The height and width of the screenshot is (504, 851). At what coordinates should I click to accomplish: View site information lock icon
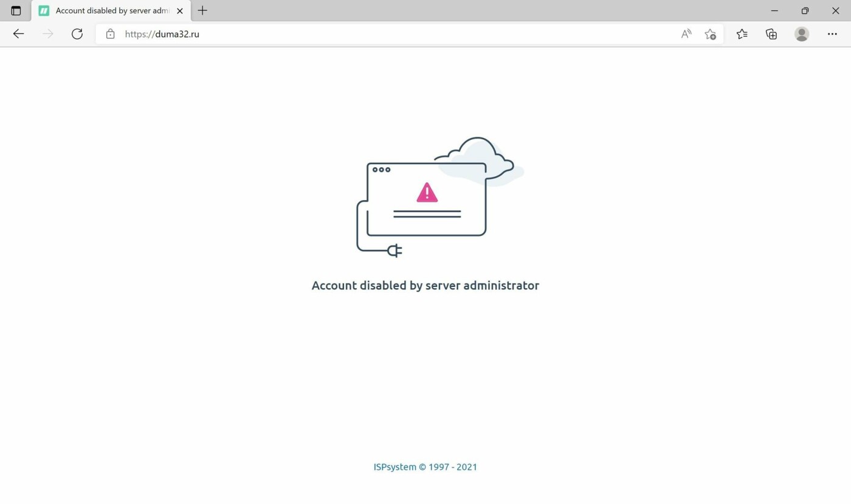[110, 34]
